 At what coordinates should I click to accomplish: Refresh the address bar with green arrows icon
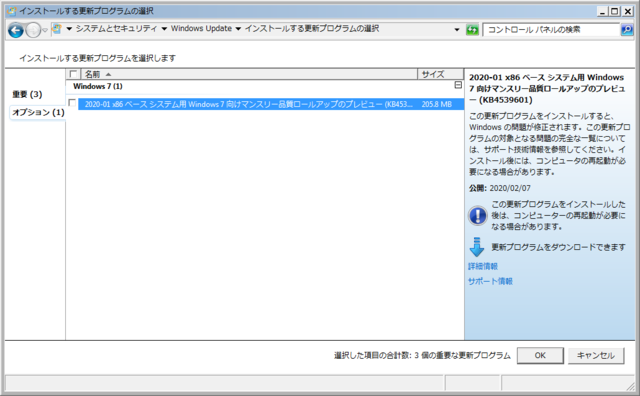[472, 30]
